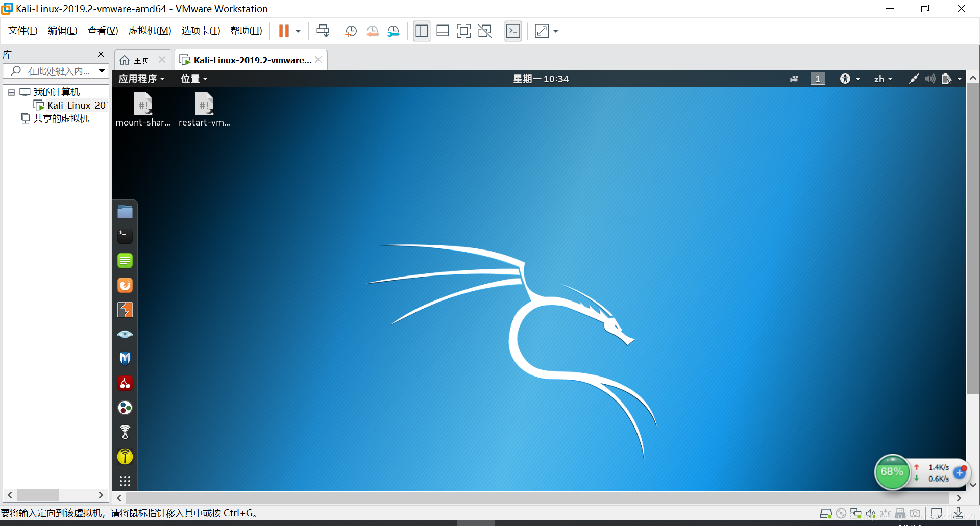Collapse the 我的计算机 tree node
Image resolution: width=980 pixels, height=526 pixels.
click(11, 93)
